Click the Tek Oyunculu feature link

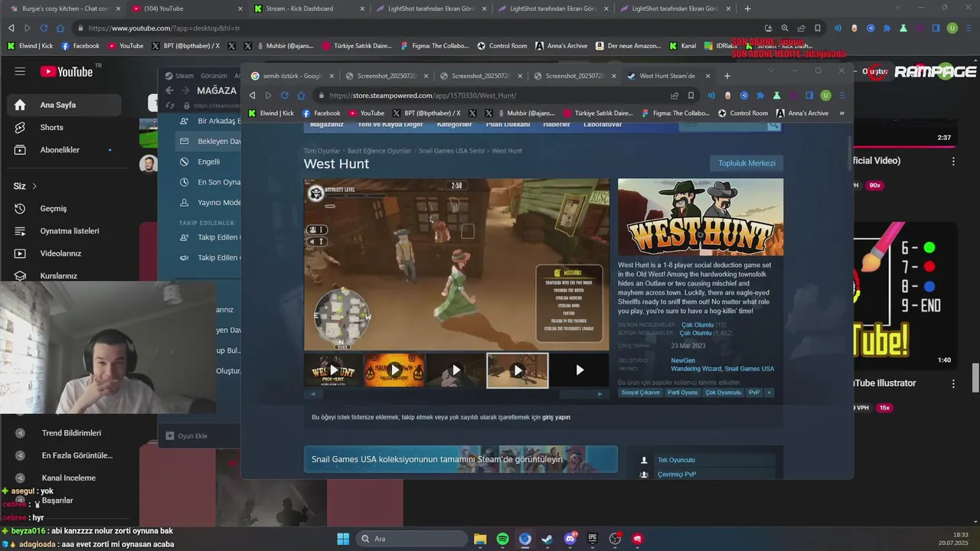[x=676, y=460]
